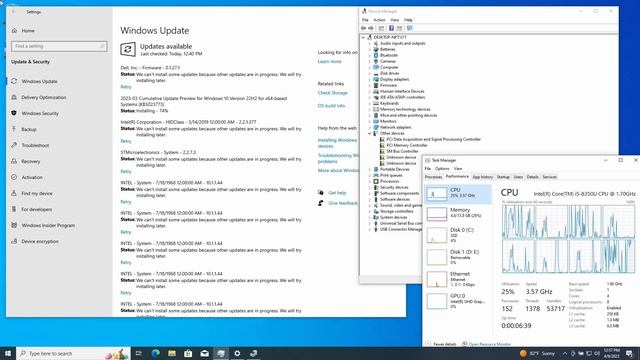
Task: Switch to Services tab in Task Manager
Action: pyautogui.click(x=549, y=177)
